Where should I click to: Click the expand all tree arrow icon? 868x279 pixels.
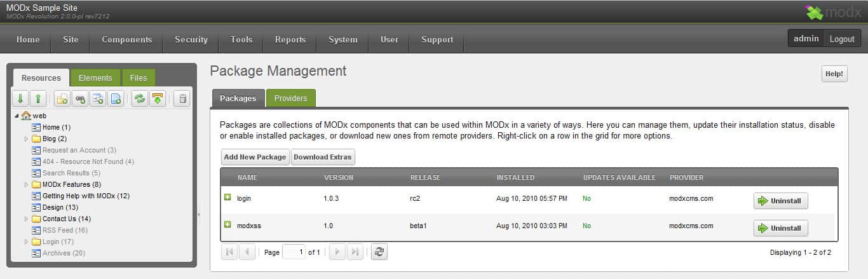coord(20,99)
